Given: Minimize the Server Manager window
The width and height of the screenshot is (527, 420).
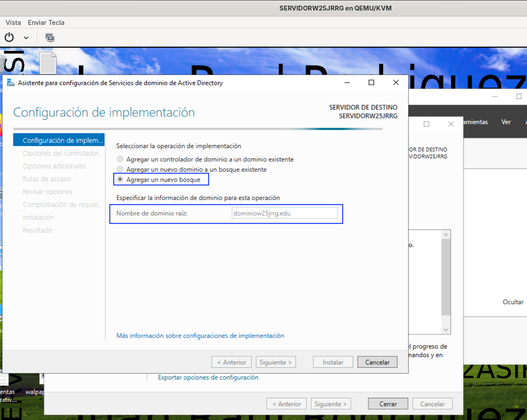Looking at the screenshot, I should (496, 96).
